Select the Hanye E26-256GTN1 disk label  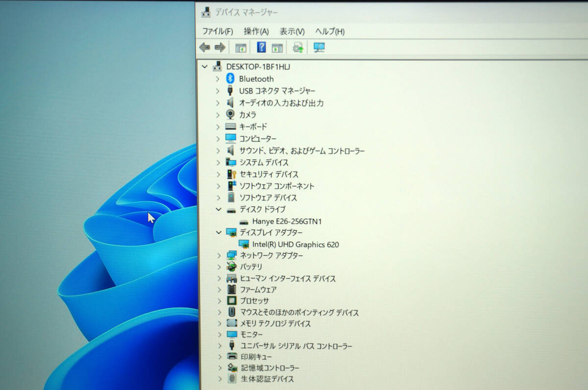pyautogui.click(x=287, y=221)
